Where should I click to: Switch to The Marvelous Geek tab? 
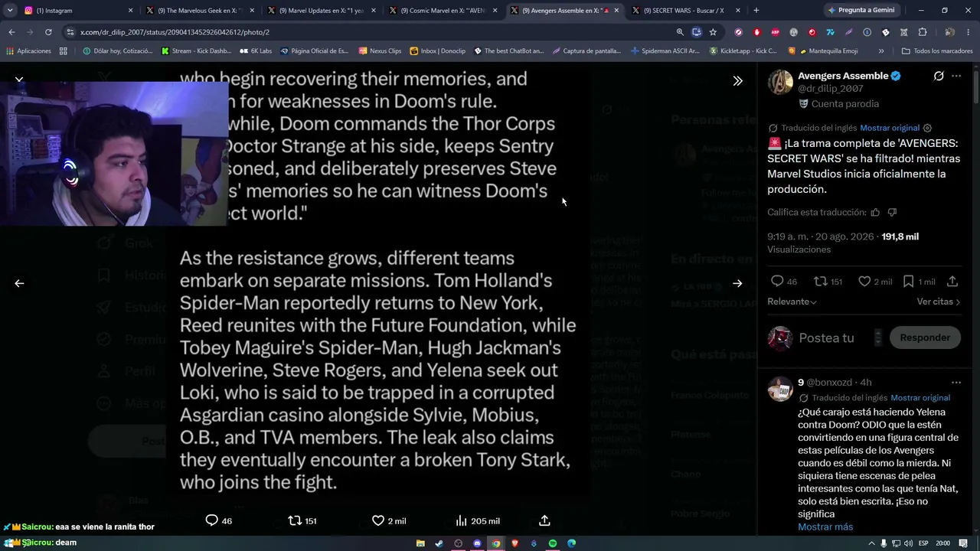click(x=201, y=10)
